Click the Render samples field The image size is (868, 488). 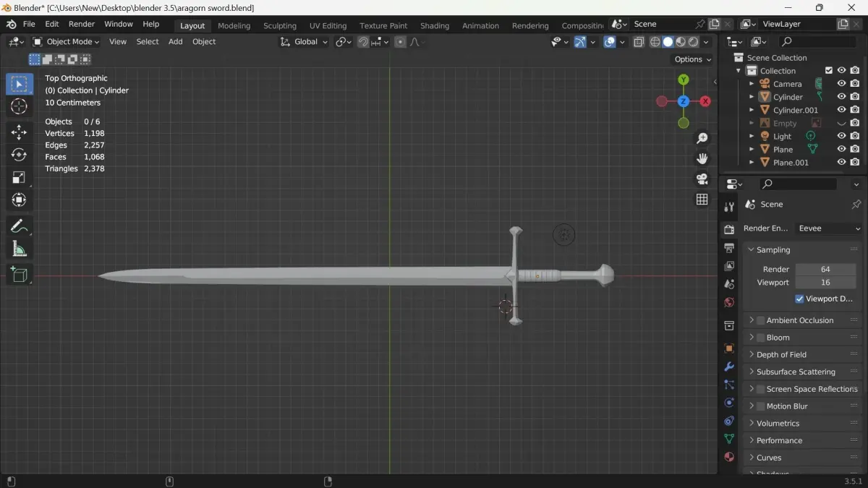(x=825, y=269)
